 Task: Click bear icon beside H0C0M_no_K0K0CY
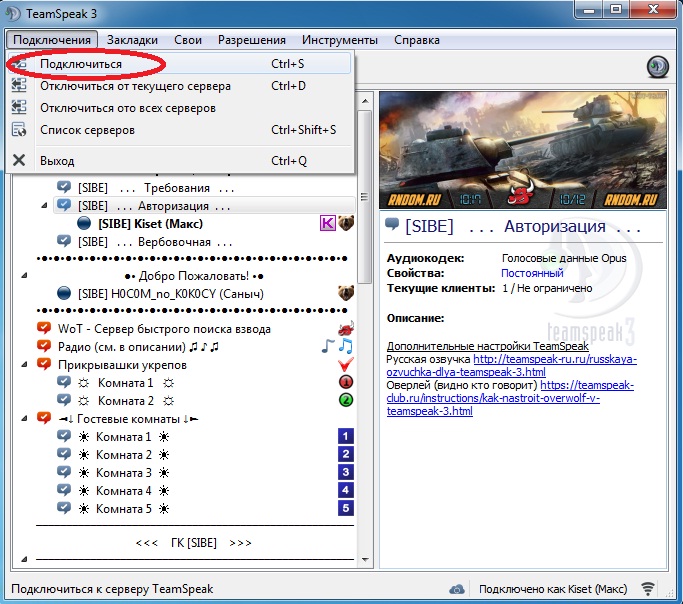tap(346, 293)
